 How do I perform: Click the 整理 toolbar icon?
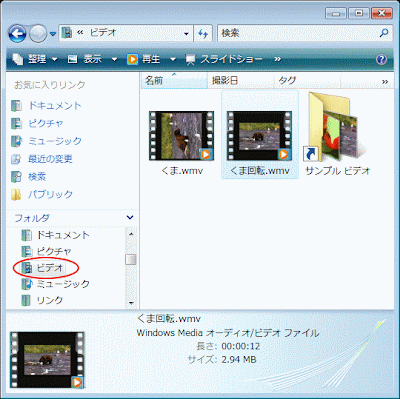pos(18,59)
